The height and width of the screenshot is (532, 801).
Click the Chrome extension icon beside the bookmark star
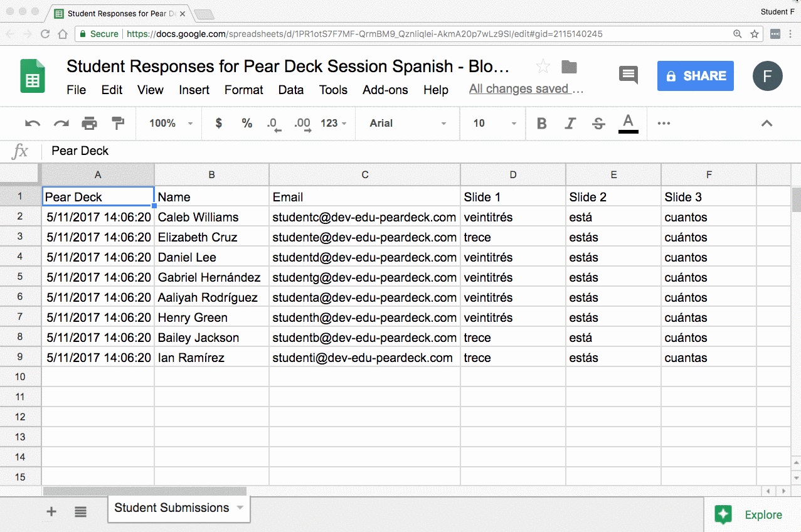point(775,34)
